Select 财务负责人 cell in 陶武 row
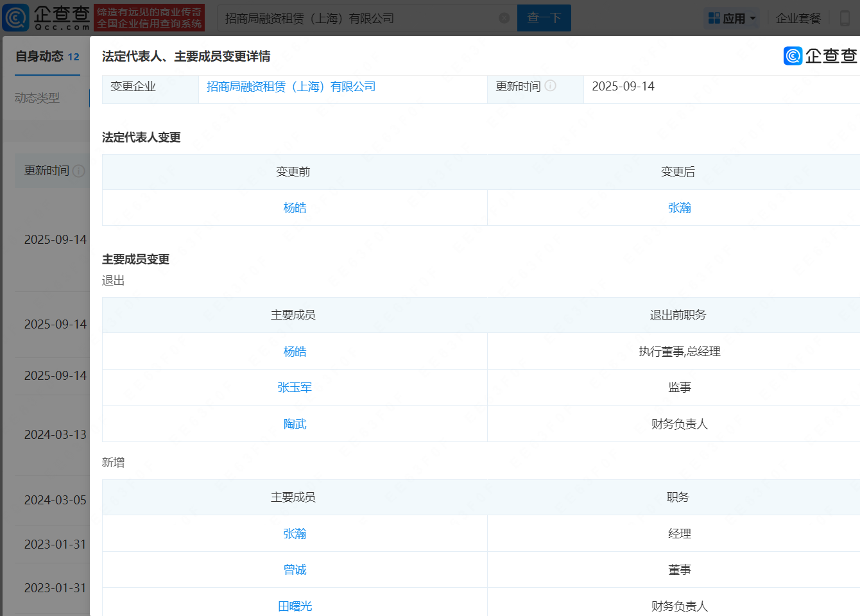860x616 pixels. (680, 424)
